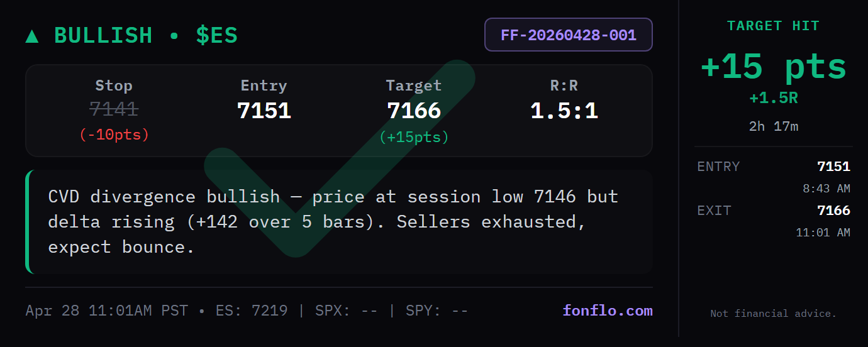
Task: Open the fonflo.com link
Action: [x=607, y=311]
